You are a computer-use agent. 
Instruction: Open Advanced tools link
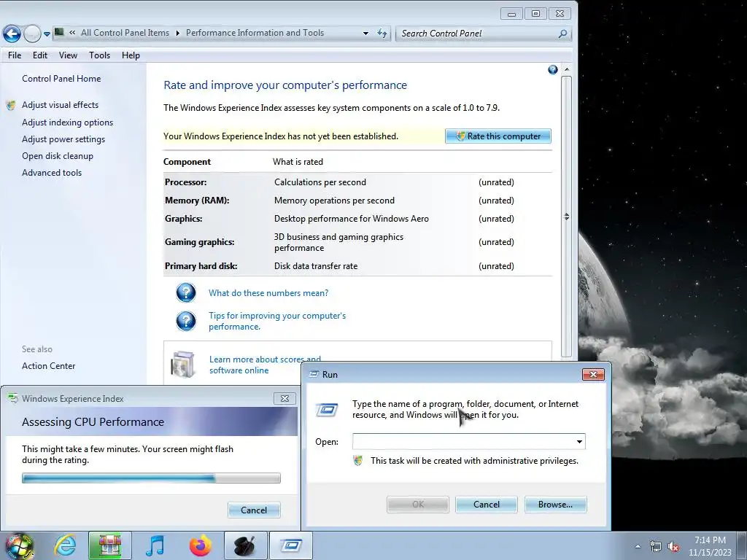52,173
